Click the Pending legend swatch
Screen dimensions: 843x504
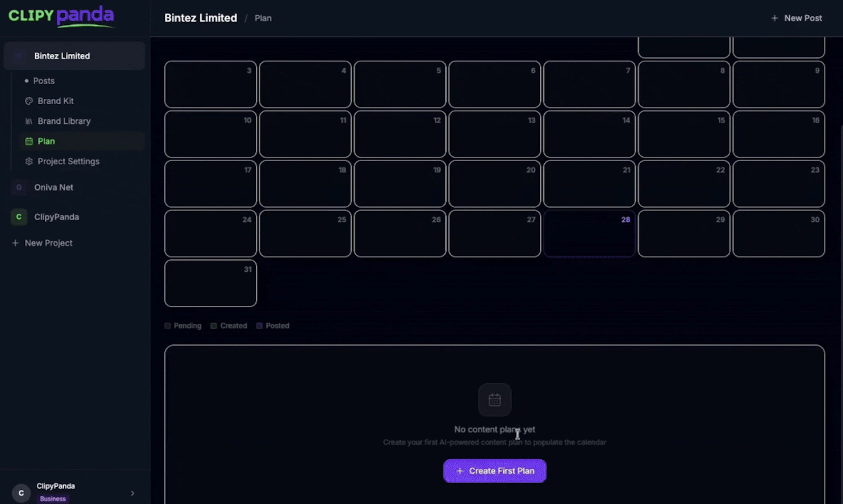[168, 325]
